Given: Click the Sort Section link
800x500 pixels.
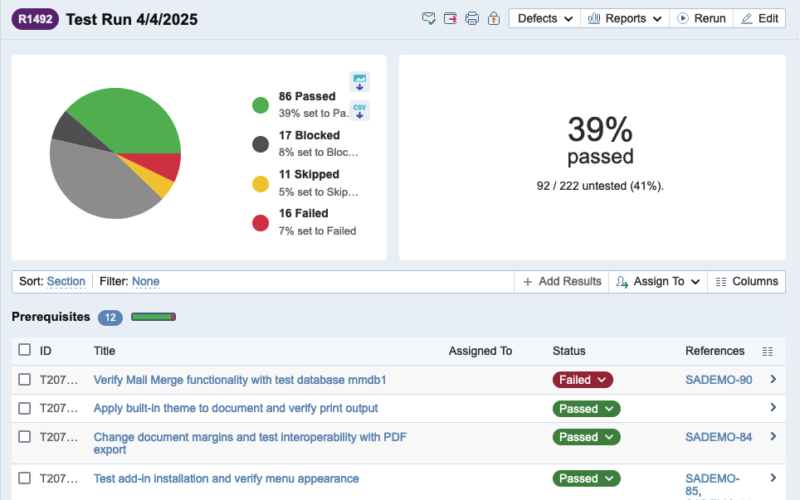Looking at the screenshot, I should (x=66, y=282).
